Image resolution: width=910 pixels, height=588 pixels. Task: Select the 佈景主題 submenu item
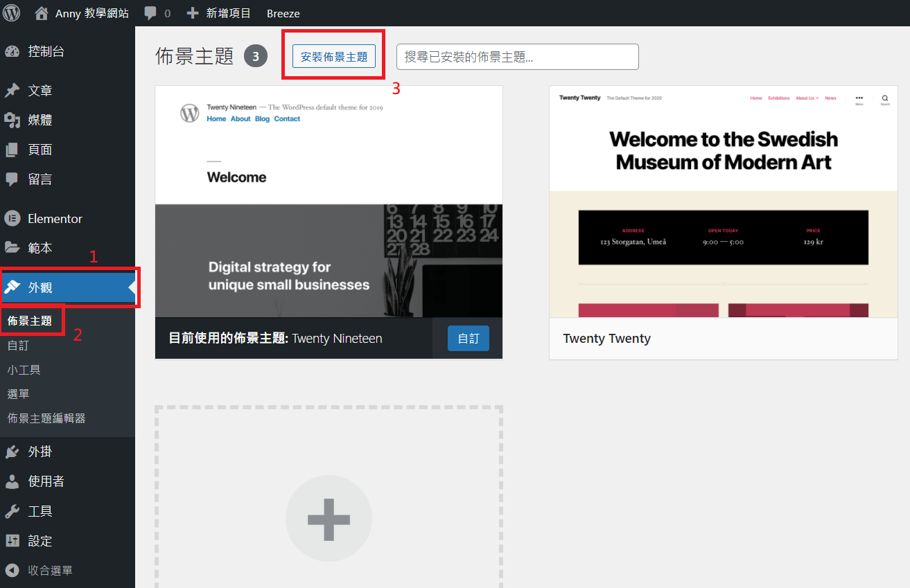30,321
